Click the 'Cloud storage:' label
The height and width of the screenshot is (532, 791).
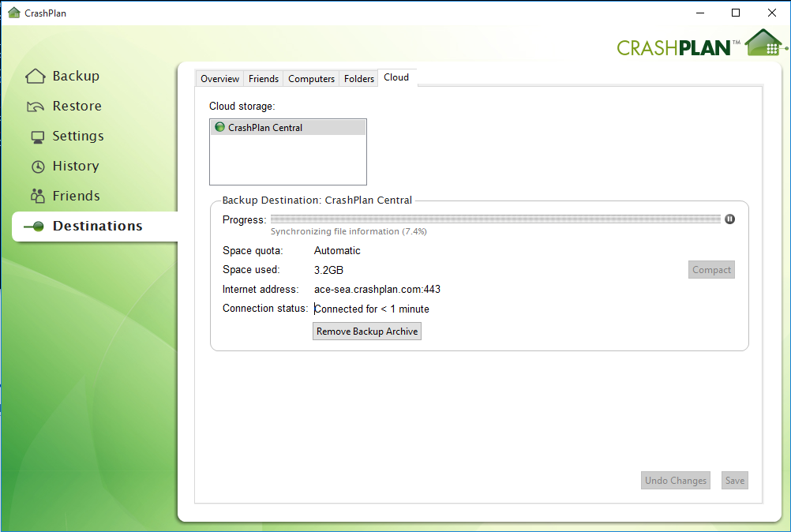[x=242, y=107]
